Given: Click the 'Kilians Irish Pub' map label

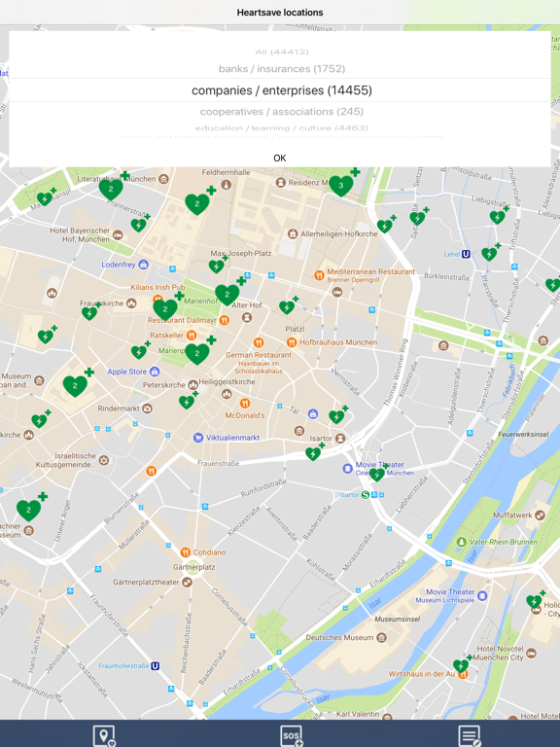Looking at the screenshot, I should 157,287.
